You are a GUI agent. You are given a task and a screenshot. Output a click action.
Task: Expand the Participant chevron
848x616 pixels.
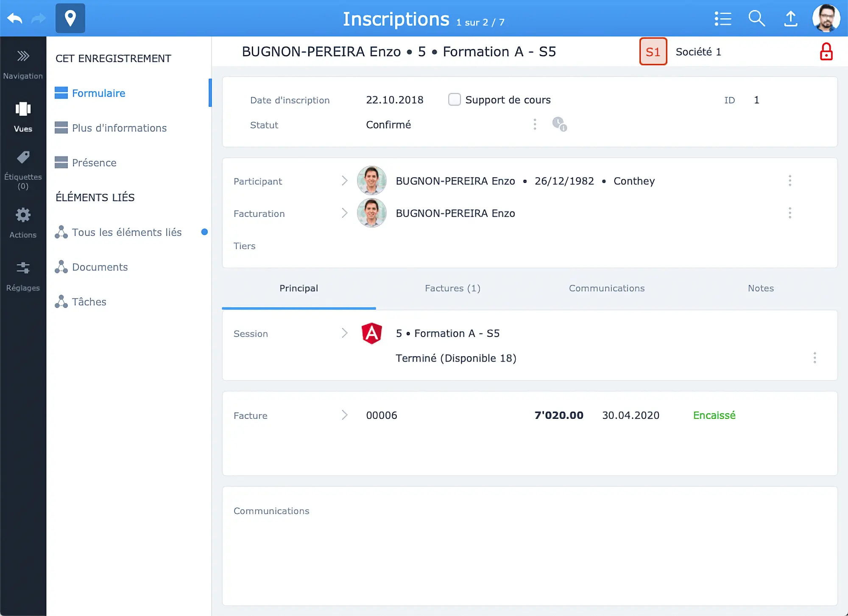(345, 181)
